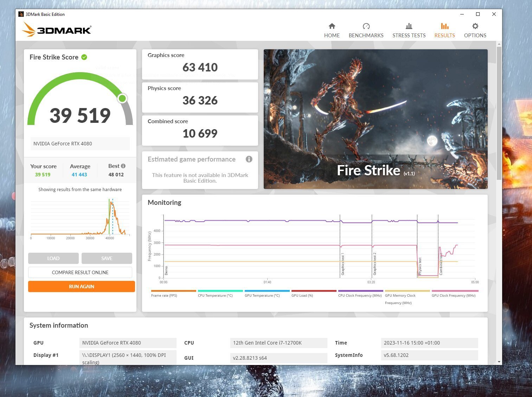Toggle GPU Memory Clock Frequency legend swatch

(x=408, y=291)
